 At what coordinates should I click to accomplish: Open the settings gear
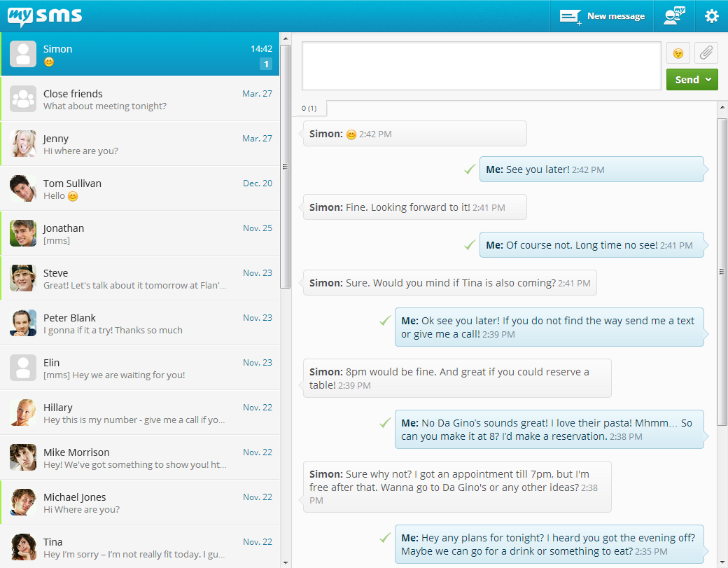[711, 16]
